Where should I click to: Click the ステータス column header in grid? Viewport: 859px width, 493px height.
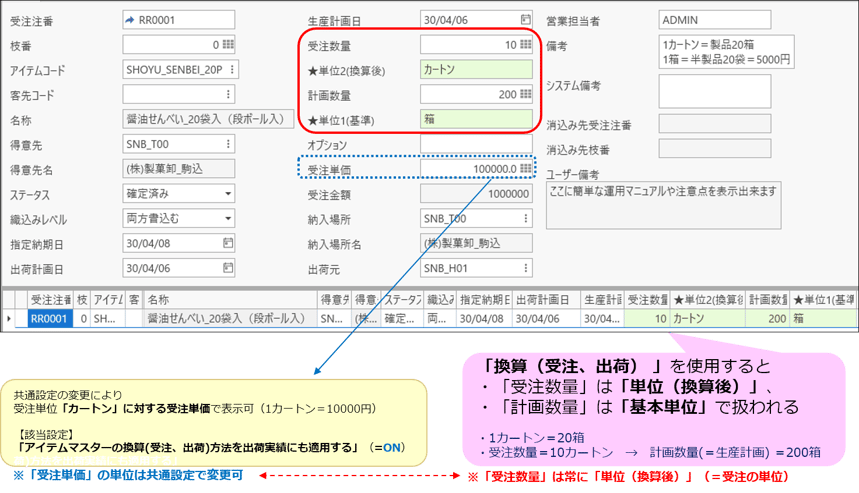pos(402,300)
